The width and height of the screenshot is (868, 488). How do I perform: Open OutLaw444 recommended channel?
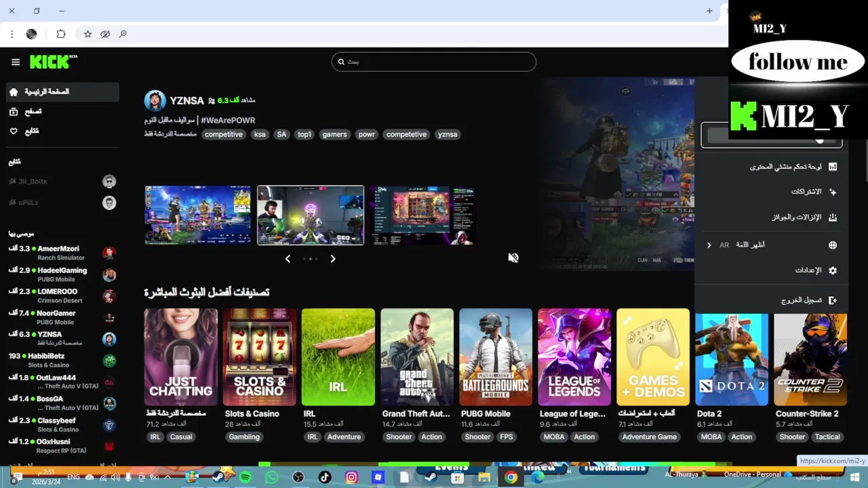[62, 382]
